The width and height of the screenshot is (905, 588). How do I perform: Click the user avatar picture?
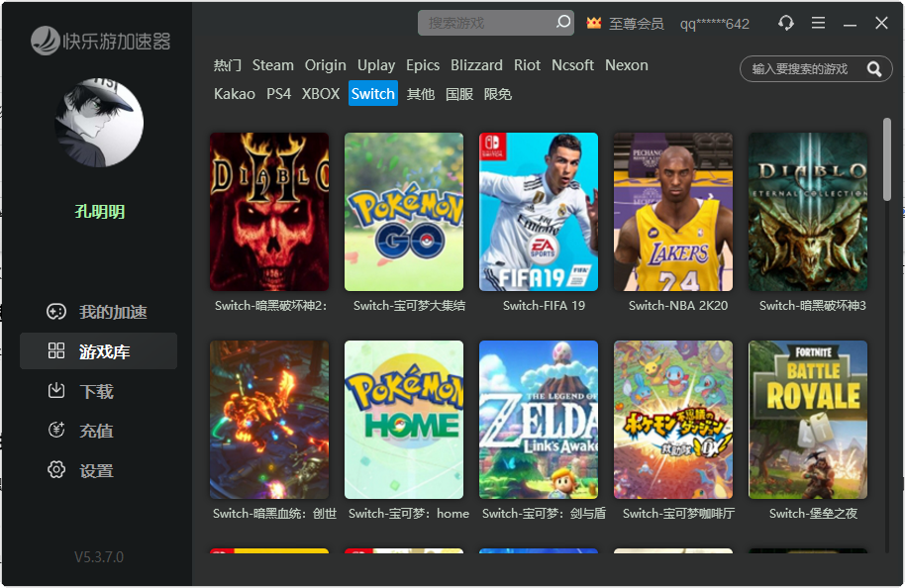point(99,123)
